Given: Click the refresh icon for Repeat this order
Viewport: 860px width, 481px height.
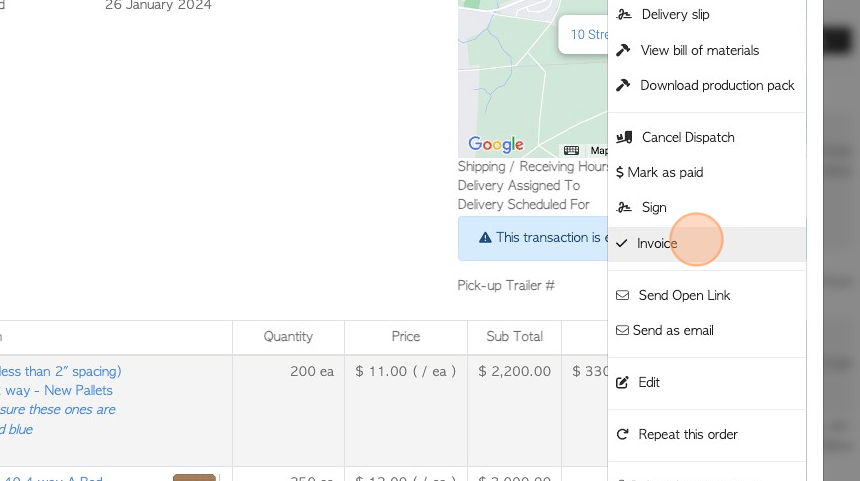Looking at the screenshot, I should pyautogui.click(x=623, y=434).
